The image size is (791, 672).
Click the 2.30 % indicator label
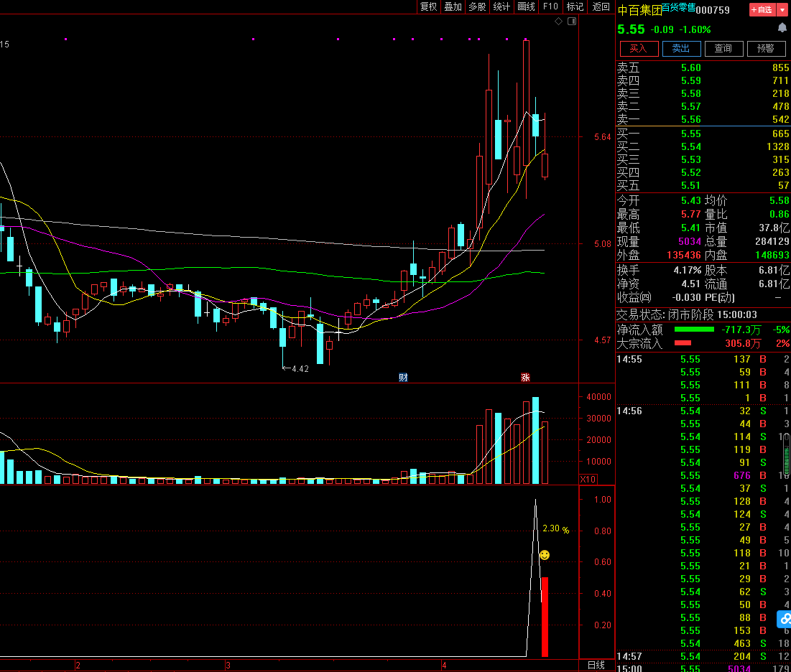click(x=555, y=528)
